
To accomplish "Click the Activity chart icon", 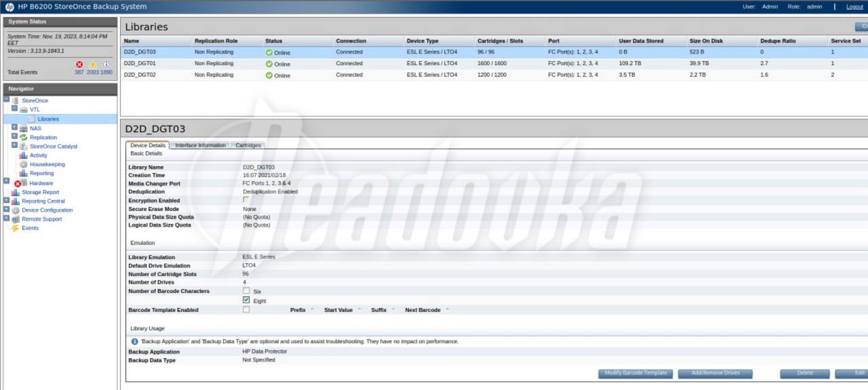I will [x=24, y=155].
